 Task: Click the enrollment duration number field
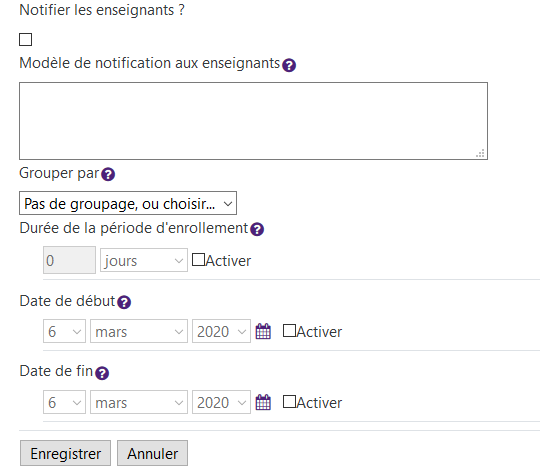pyautogui.click(x=69, y=260)
